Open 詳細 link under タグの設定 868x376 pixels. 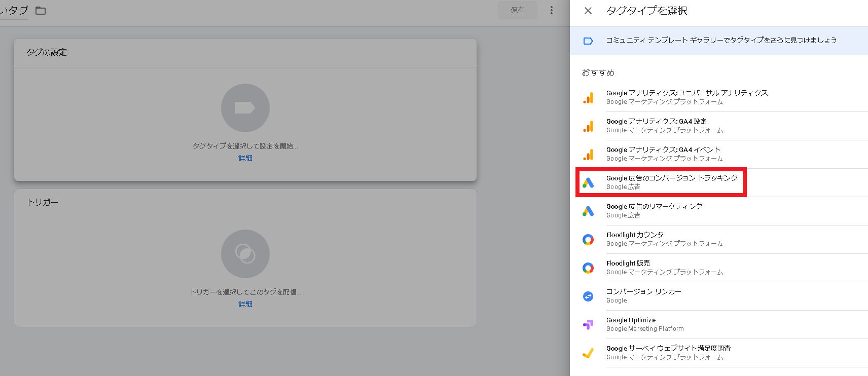click(245, 158)
